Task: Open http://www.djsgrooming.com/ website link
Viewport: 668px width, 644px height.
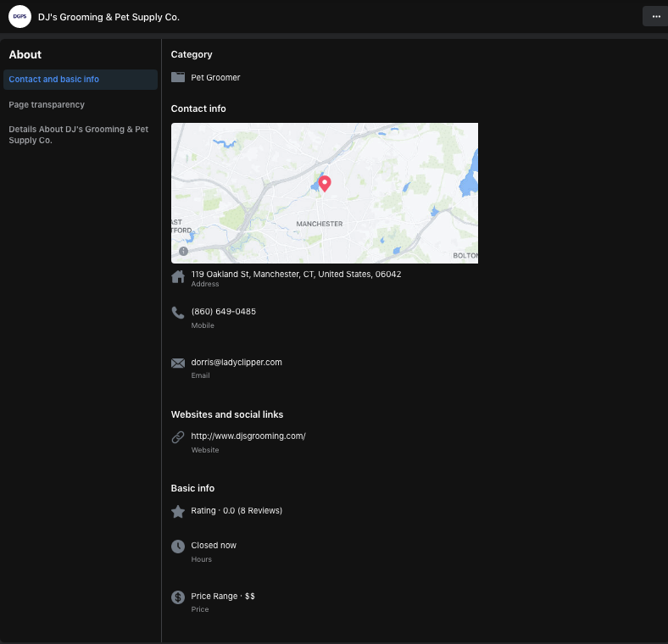Action: pyautogui.click(x=248, y=436)
